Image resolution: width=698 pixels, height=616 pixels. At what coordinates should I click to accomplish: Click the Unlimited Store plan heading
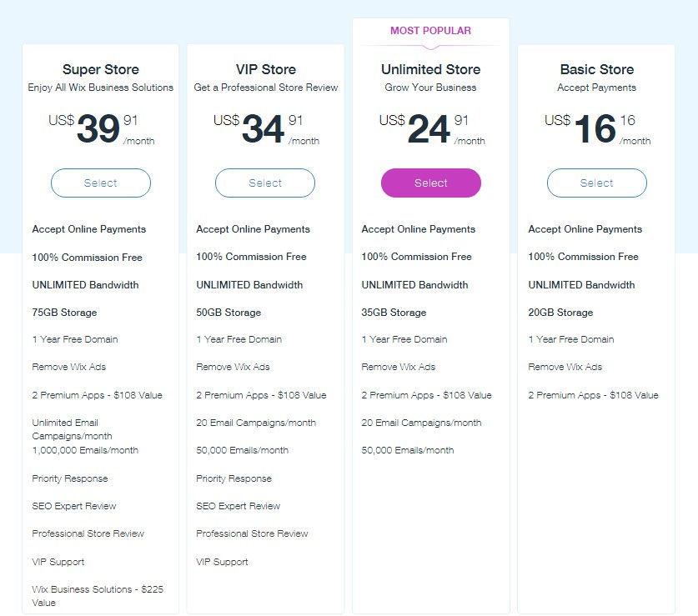[430, 70]
